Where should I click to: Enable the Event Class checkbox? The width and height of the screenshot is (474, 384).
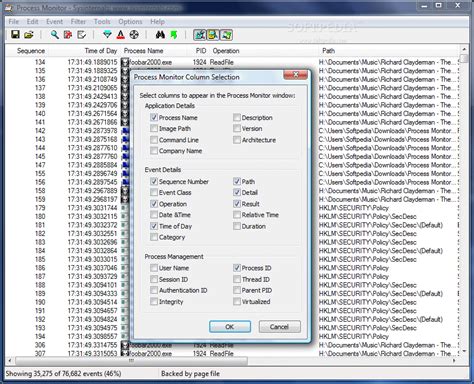(x=154, y=192)
